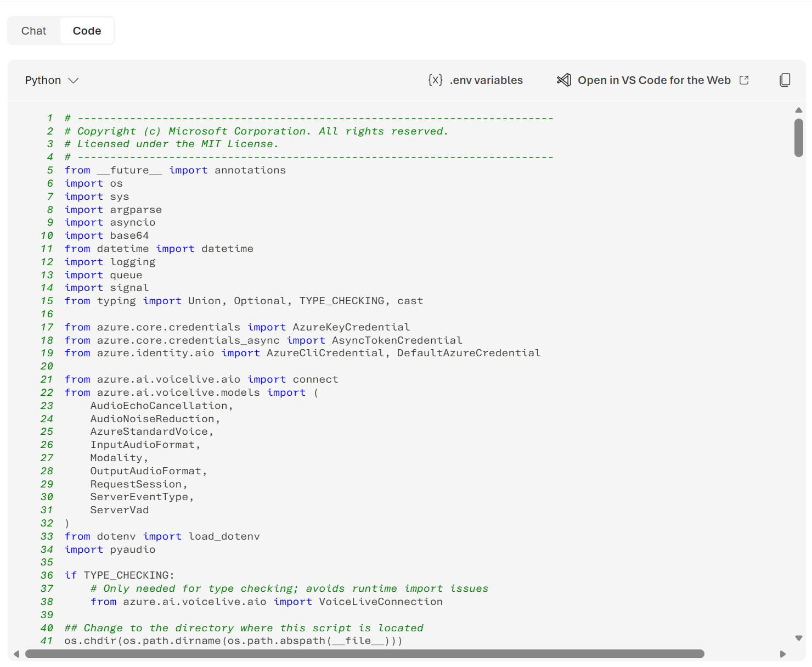Click the {x} .env variables icon
Viewport: 812px width, 667px height.
pos(435,80)
